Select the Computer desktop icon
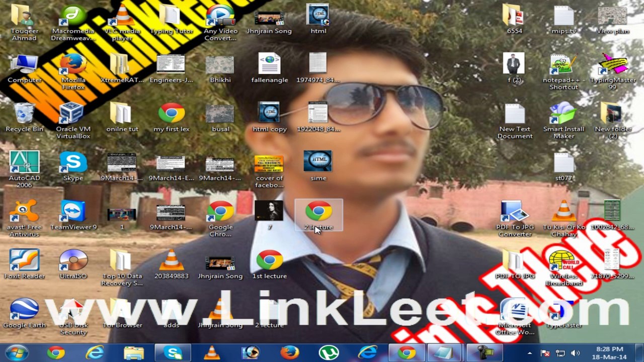 [x=24, y=69]
